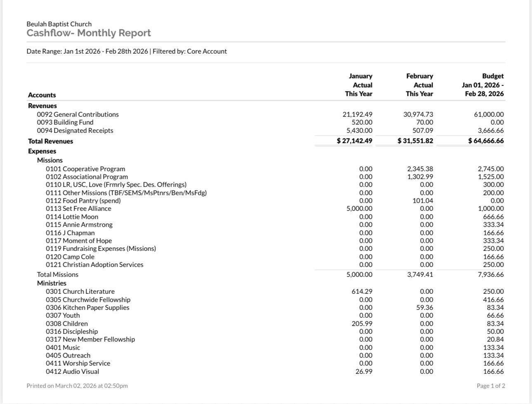Select Kitchen Paper Supplies February value 59.36
This screenshot has width=532, height=404.
point(425,307)
